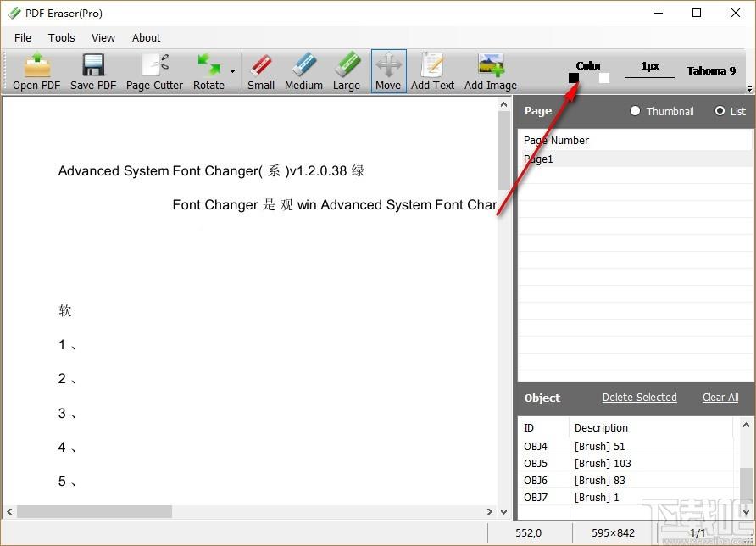Expand the toolbar overflow arrow
The image size is (756, 546).
(749, 89)
